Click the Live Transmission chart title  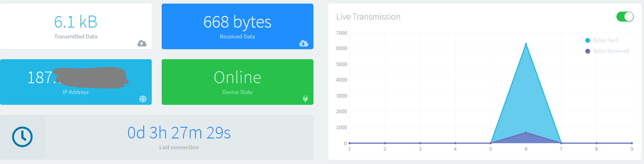pyautogui.click(x=368, y=17)
